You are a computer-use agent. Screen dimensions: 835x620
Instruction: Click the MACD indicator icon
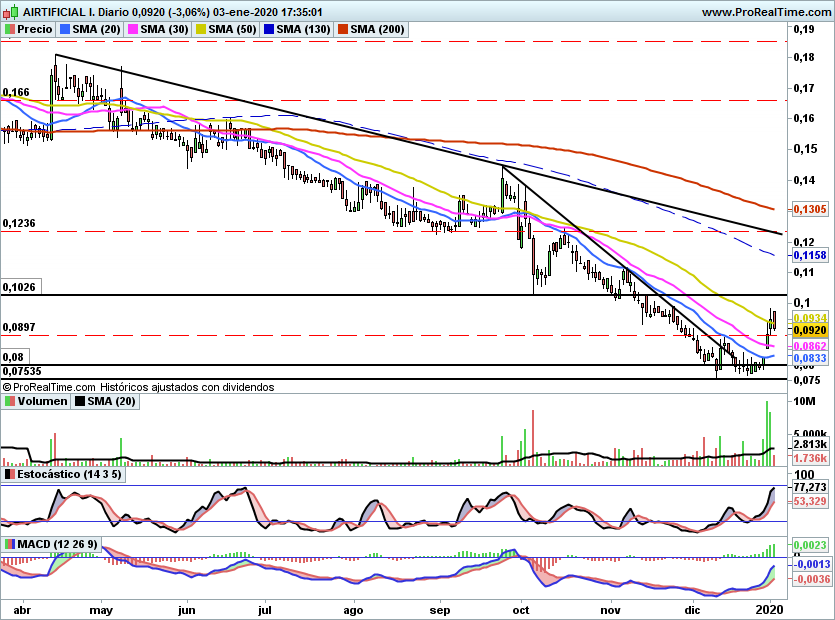click(x=9, y=543)
